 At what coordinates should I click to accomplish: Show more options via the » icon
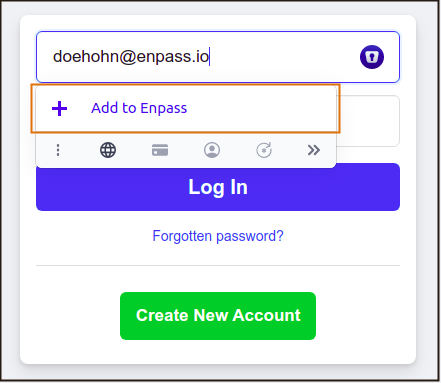click(x=314, y=150)
